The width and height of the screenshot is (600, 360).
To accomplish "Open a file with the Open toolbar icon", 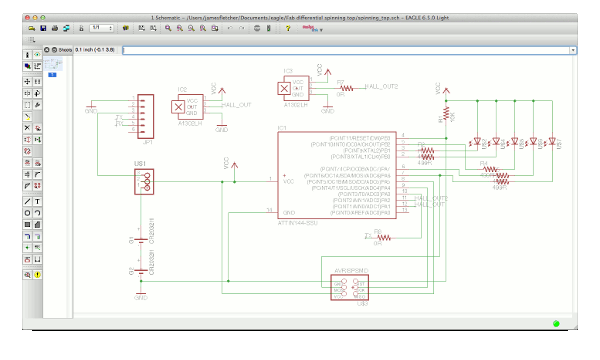I will click(x=32, y=28).
